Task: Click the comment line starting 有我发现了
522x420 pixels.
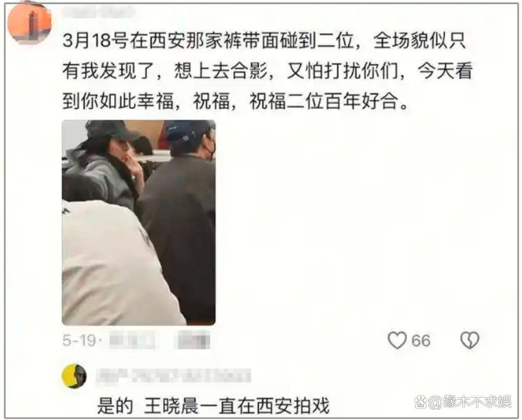Action: [x=267, y=71]
